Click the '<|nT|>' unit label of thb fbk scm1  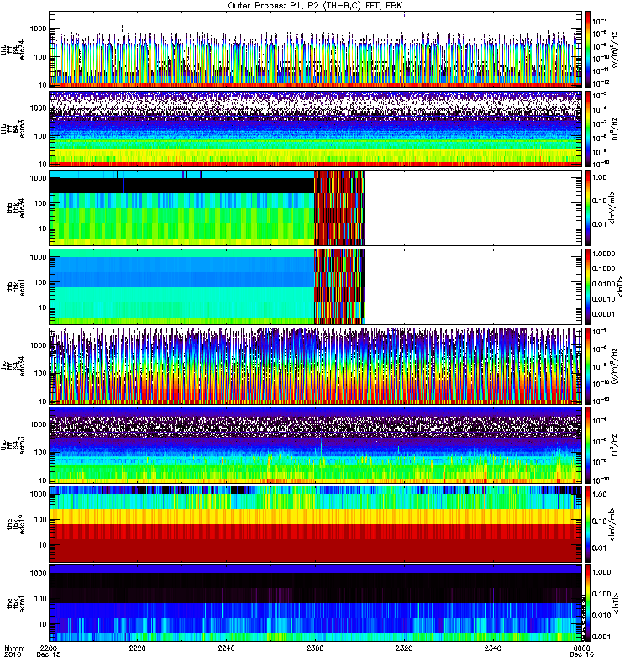click(619, 286)
